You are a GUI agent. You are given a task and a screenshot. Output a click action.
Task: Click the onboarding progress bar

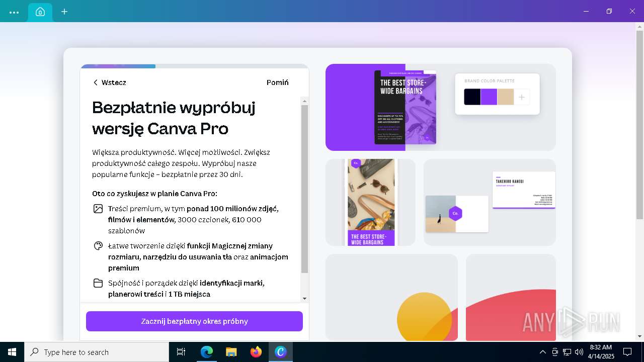click(x=194, y=66)
